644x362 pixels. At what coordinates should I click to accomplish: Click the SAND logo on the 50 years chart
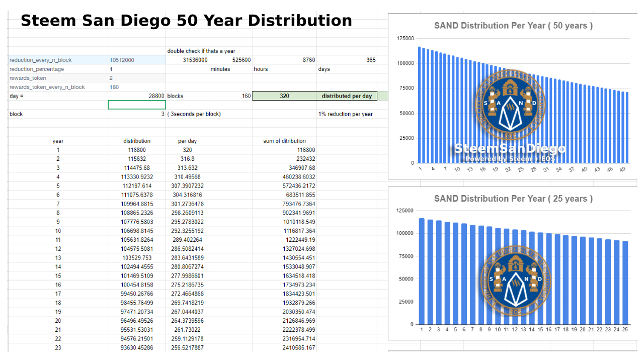click(510, 105)
